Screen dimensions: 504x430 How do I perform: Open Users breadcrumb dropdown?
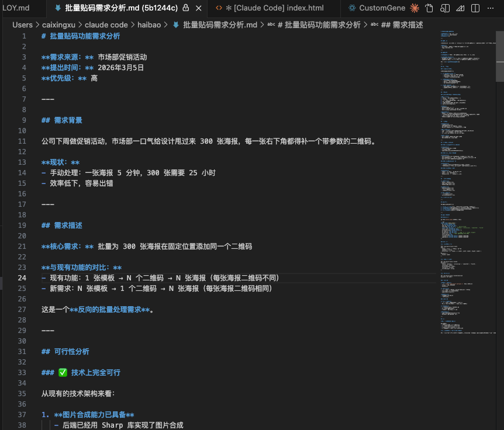pyautogui.click(x=22, y=25)
